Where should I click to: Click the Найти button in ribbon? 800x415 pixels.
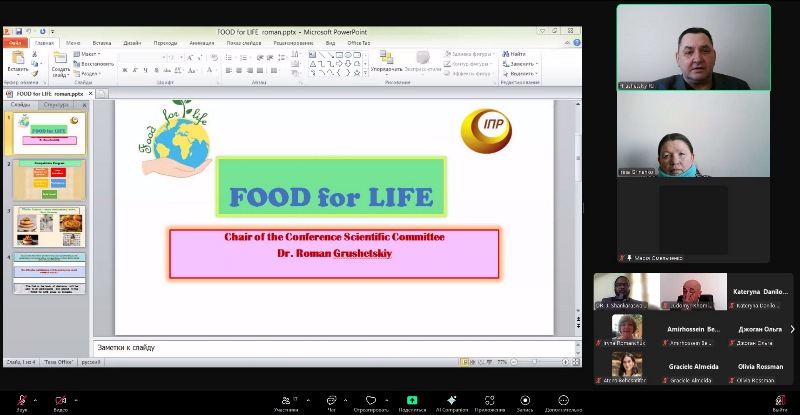tap(516, 54)
